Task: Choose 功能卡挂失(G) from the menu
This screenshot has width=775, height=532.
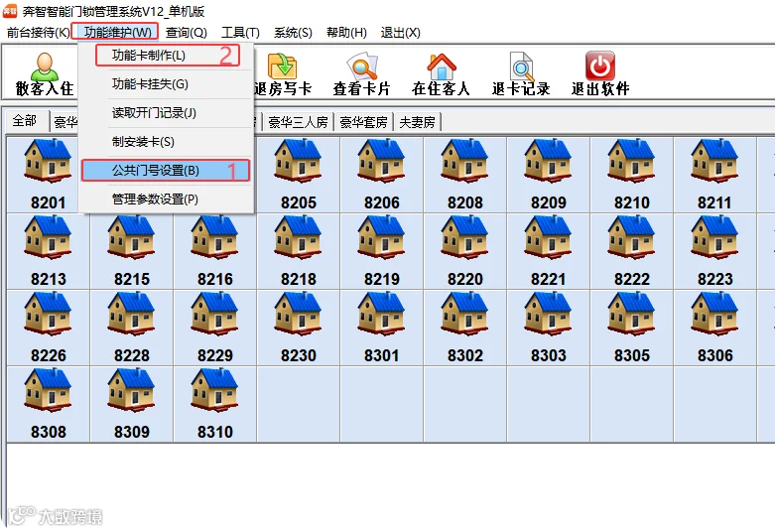Action: (167, 84)
